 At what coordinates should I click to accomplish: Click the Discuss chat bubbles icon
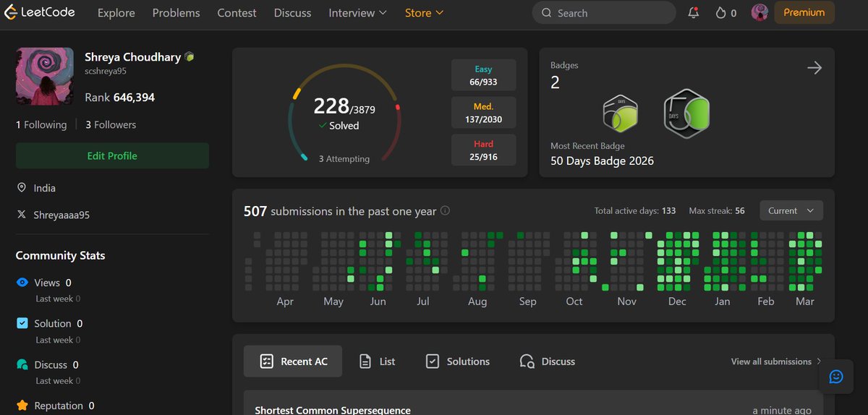point(22,364)
